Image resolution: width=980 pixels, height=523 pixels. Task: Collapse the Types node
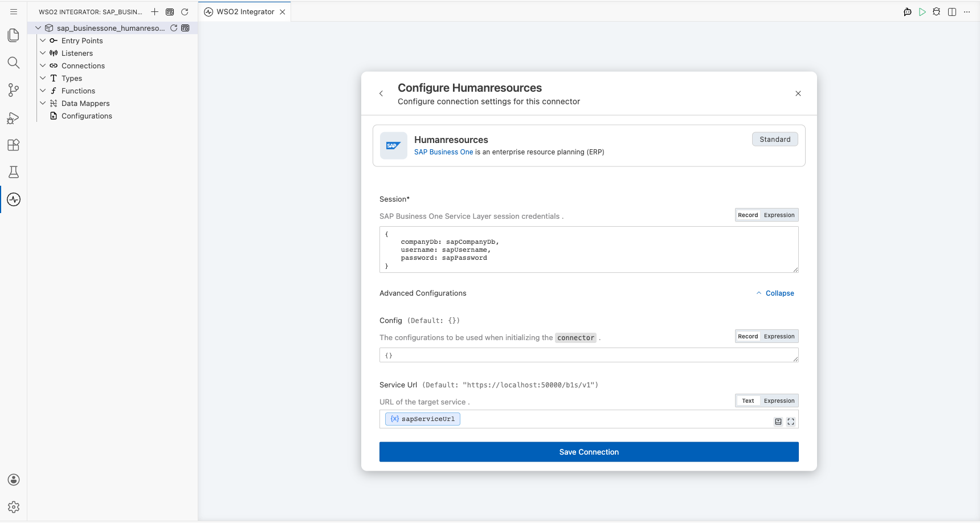click(x=43, y=78)
